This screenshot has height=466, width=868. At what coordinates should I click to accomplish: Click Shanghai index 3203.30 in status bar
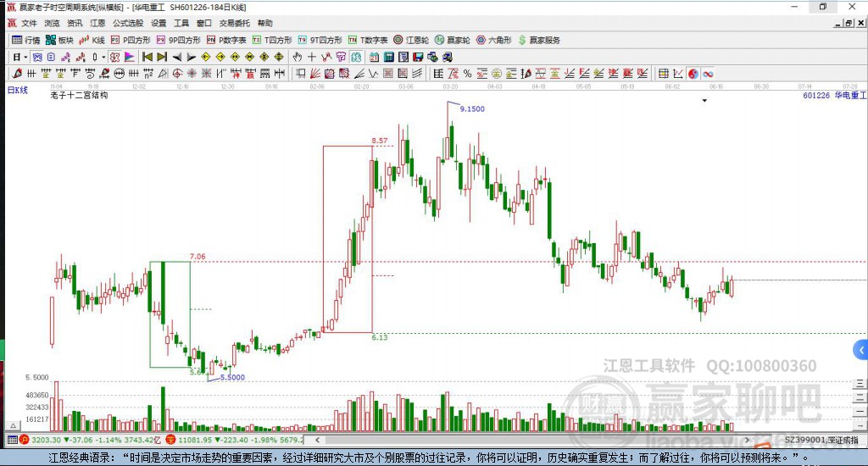(46, 440)
